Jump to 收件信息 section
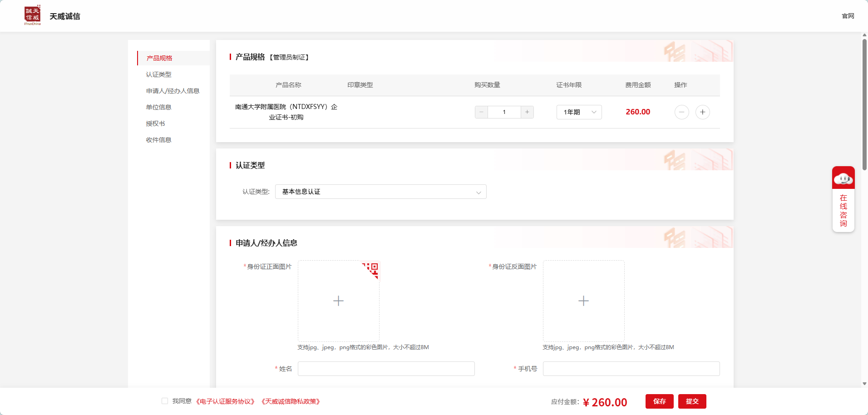Image resolution: width=868 pixels, height=415 pixels. pos(158,140)
